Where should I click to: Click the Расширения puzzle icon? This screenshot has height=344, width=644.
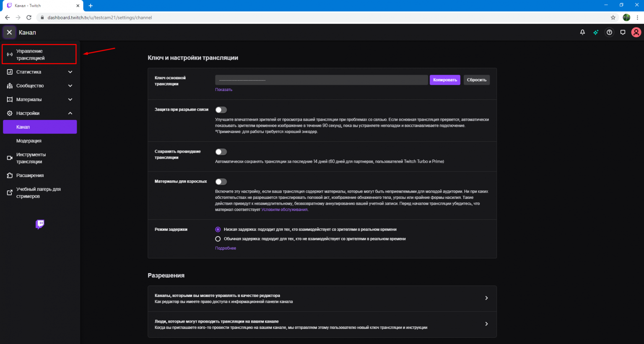pyautogui.click(x=10, y=175)
